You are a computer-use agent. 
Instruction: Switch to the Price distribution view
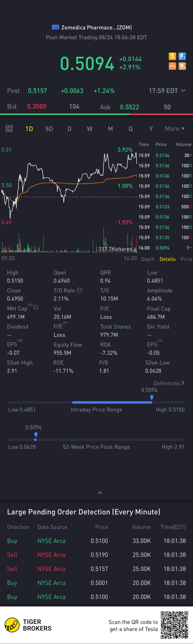[186, 259]
